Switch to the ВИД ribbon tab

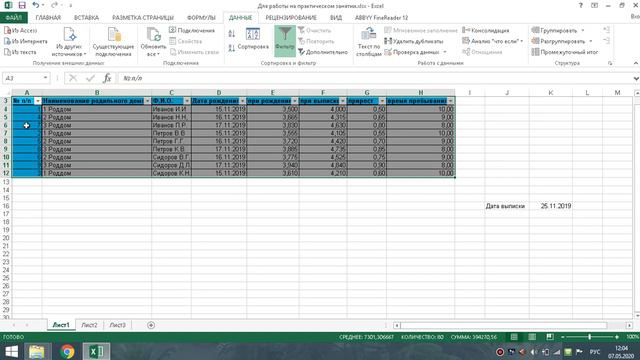[336, 18]
